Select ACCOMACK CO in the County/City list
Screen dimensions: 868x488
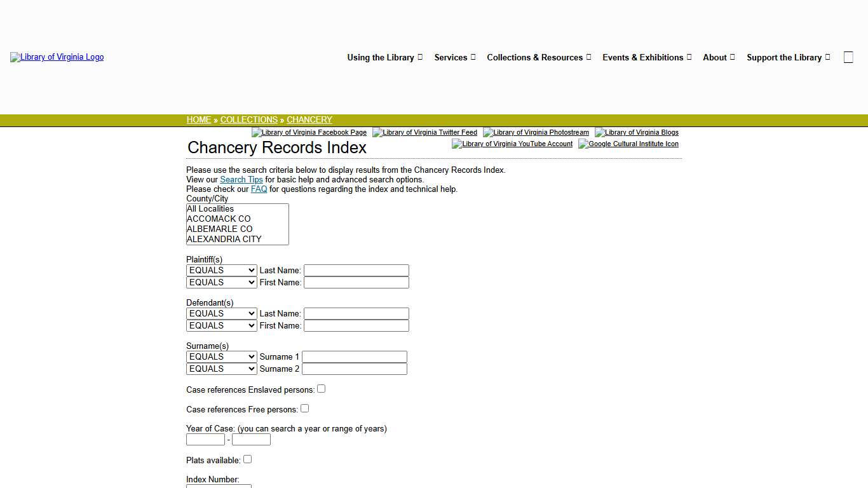point(219,219)
